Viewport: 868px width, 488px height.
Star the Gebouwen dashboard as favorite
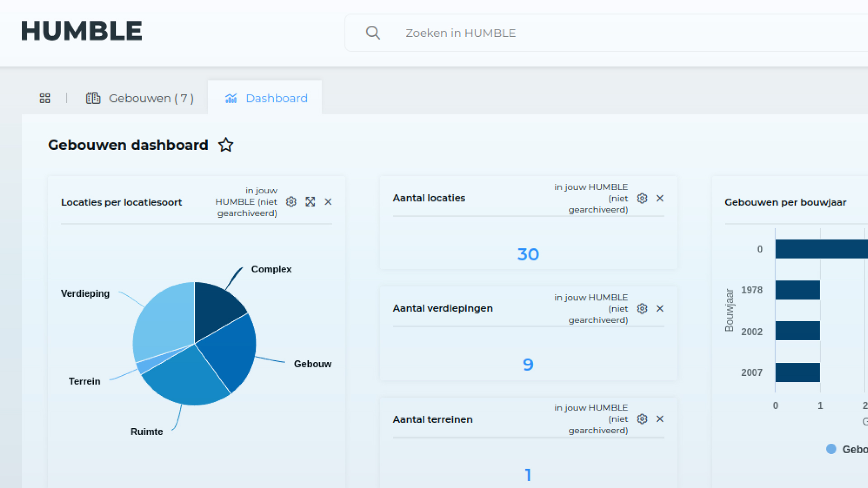tap(226, 145)
